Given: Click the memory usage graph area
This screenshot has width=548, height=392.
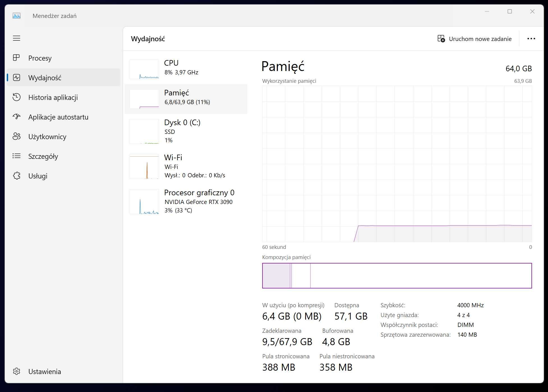Looking at the screenshot, I should 397,164.
